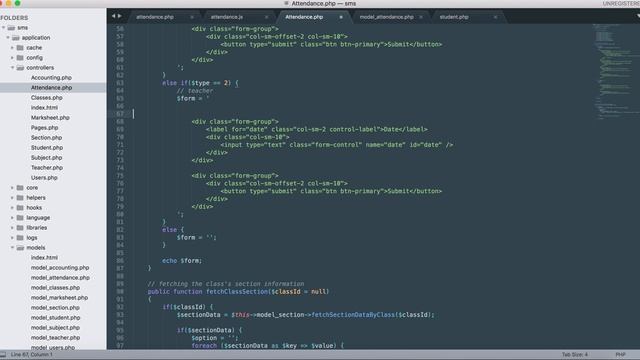The image size is (640, 360).
Task: Close the model_attendance.php tab
Action: [421, 17]
